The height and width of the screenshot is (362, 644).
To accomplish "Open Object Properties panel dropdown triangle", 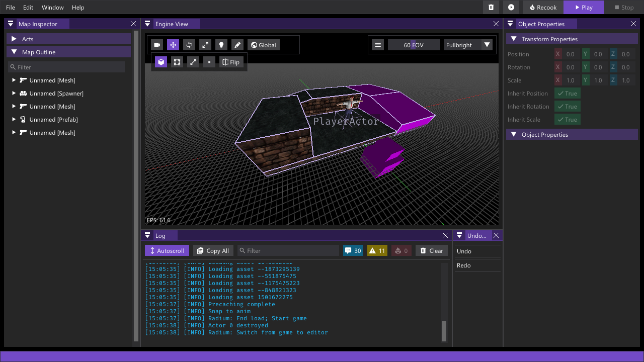I will click(x=511, y=24).
